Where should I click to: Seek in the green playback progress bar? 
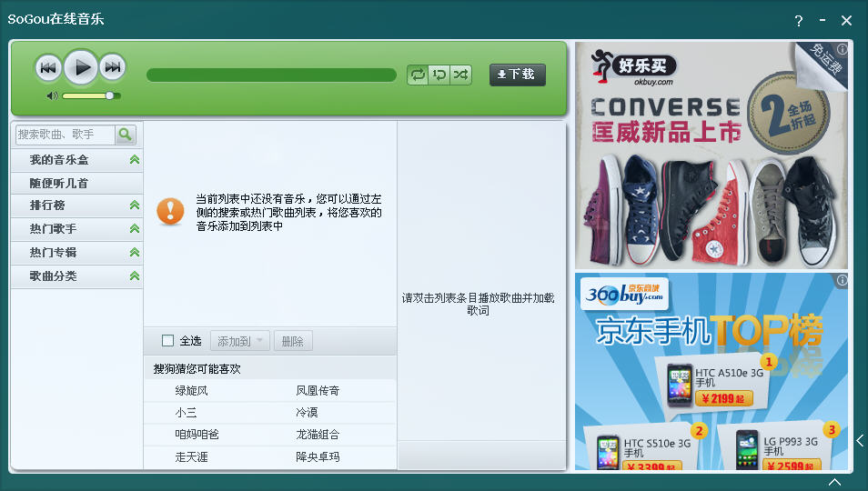[x=271, y=75]
